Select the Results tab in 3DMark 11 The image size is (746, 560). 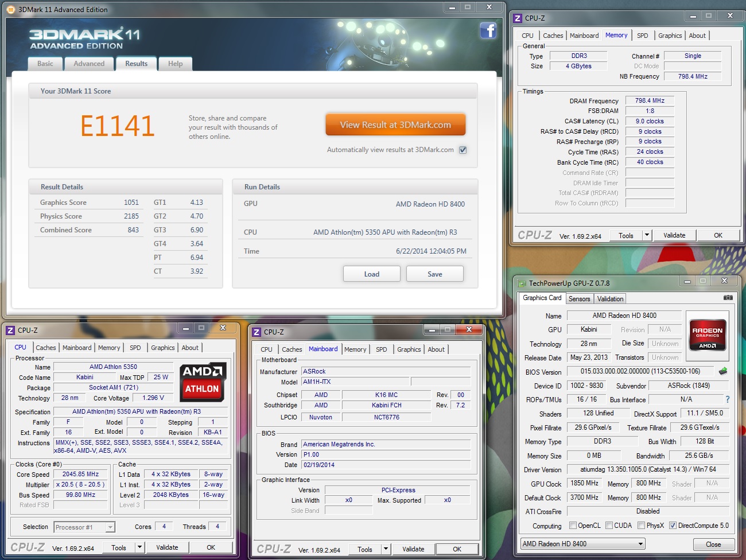tap(137, 64)
